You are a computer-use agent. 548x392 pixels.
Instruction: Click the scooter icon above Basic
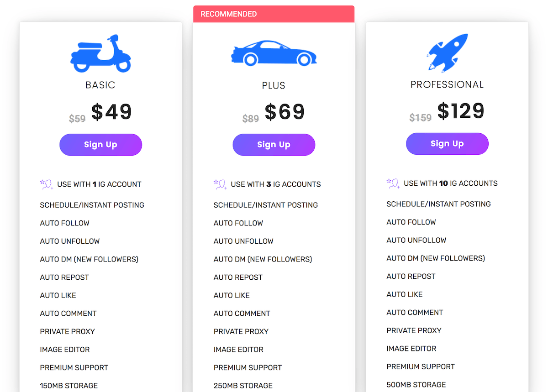tap(100, 53)
